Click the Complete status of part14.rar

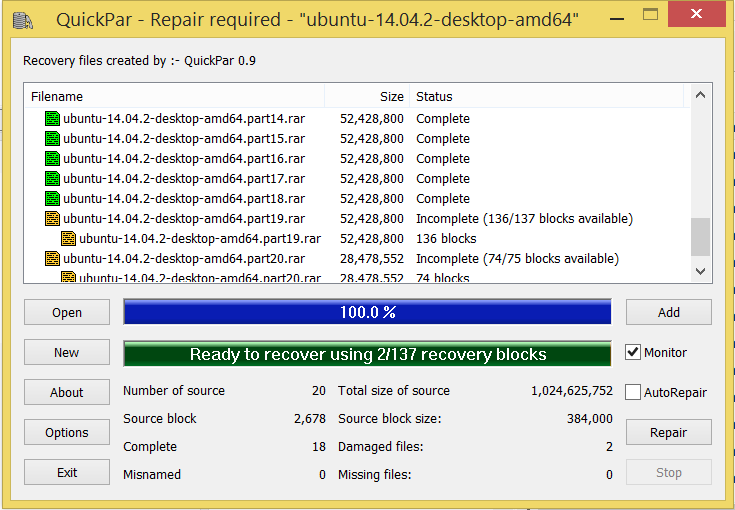coord(443,119)
